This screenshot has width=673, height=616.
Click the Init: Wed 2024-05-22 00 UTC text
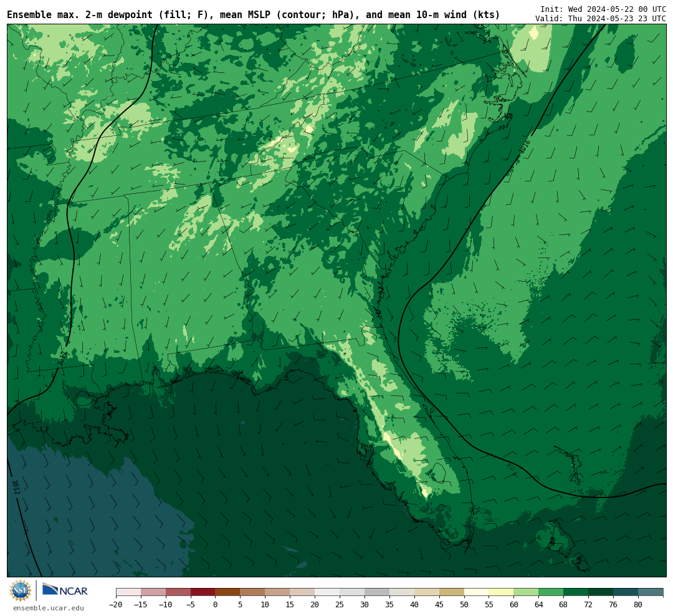[x=603, y=9]
